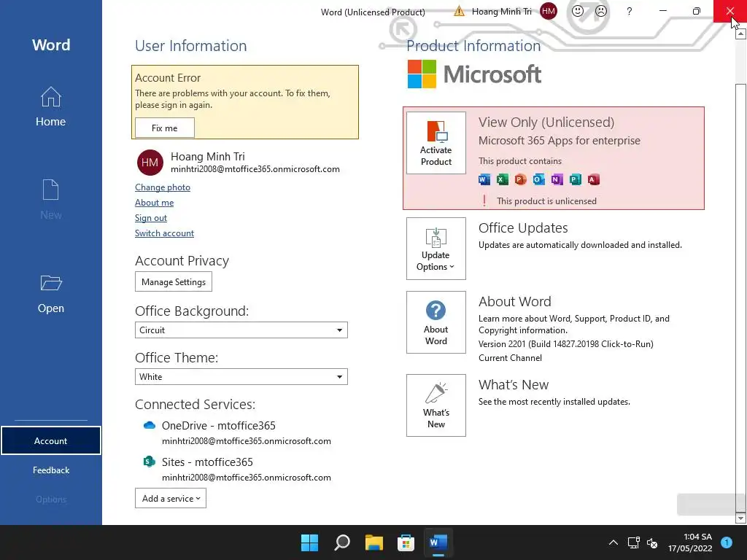The image size is (747, 560).
Task: Click the HM profile avatar in title bar
Action: 549,11
